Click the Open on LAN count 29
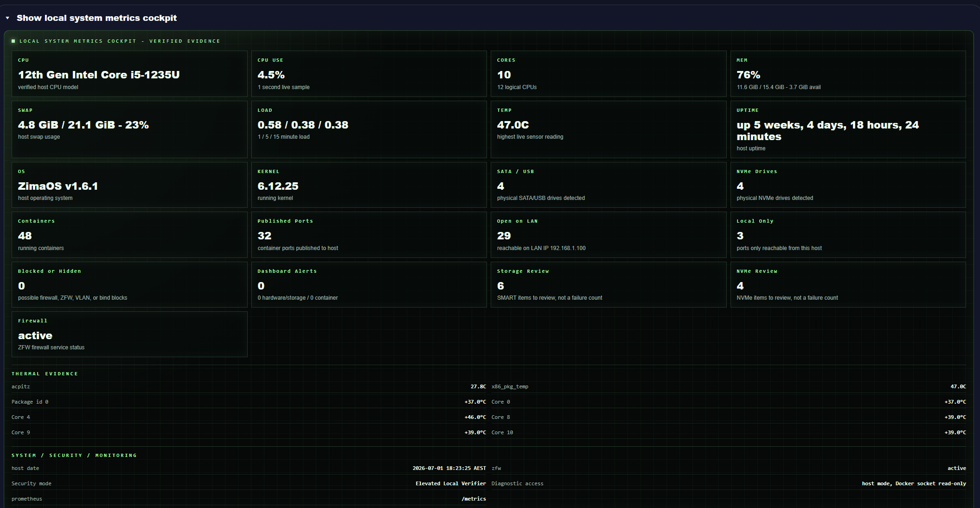The image size is (980, 508). coord(504,236)
